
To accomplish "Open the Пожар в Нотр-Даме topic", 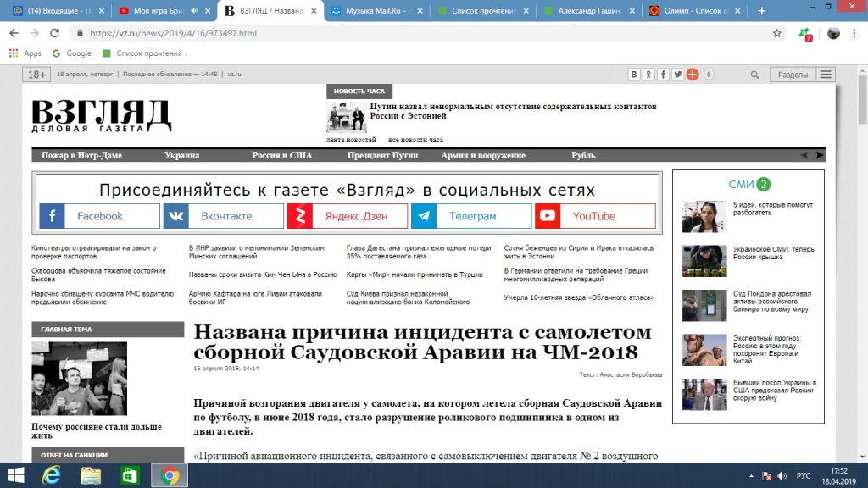I will (x=81, y=156).
